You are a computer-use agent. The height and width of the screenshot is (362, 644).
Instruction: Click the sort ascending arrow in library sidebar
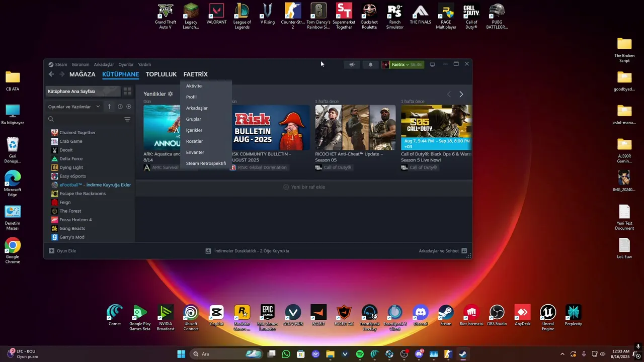(x=109, y=107)
